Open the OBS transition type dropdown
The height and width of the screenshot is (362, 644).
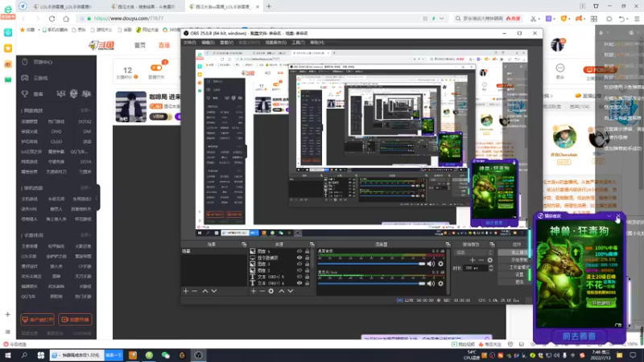point(474,253)
